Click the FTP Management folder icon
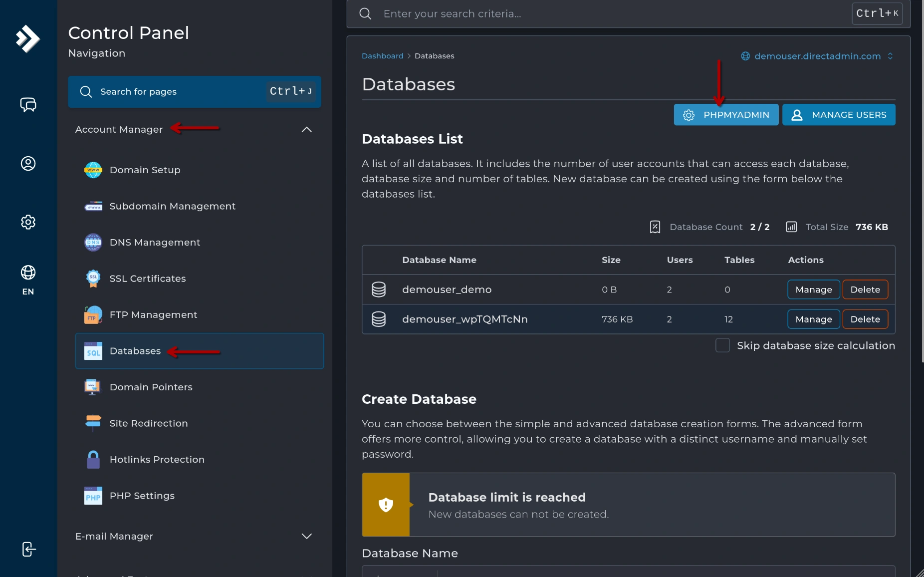 pyautogui.click(x=93, y=314)
